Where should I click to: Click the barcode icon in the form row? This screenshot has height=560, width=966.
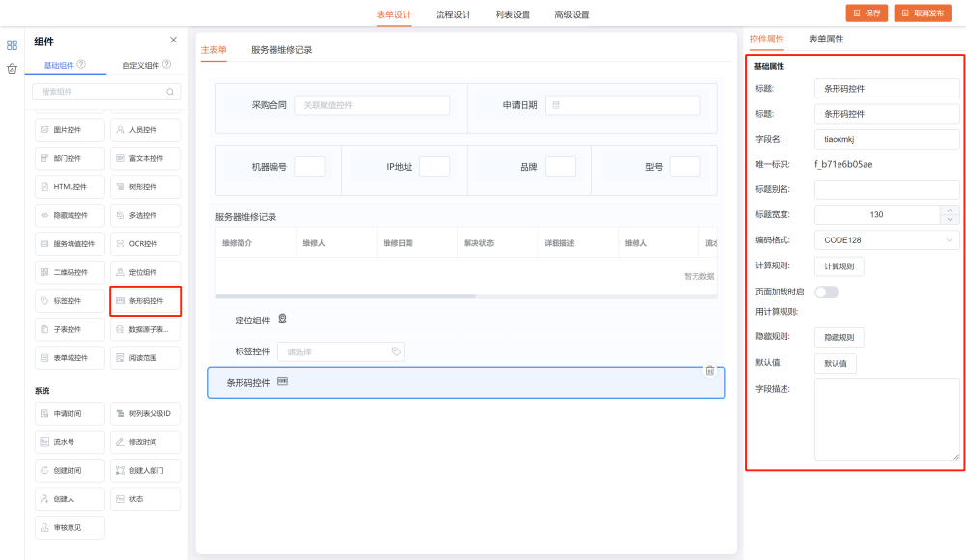tap(283, 382)
